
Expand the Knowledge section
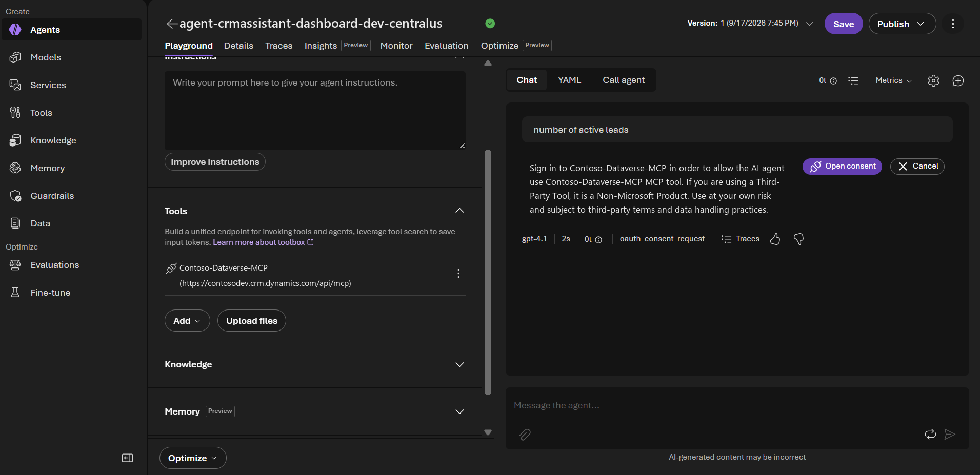(x=459, y=364)
